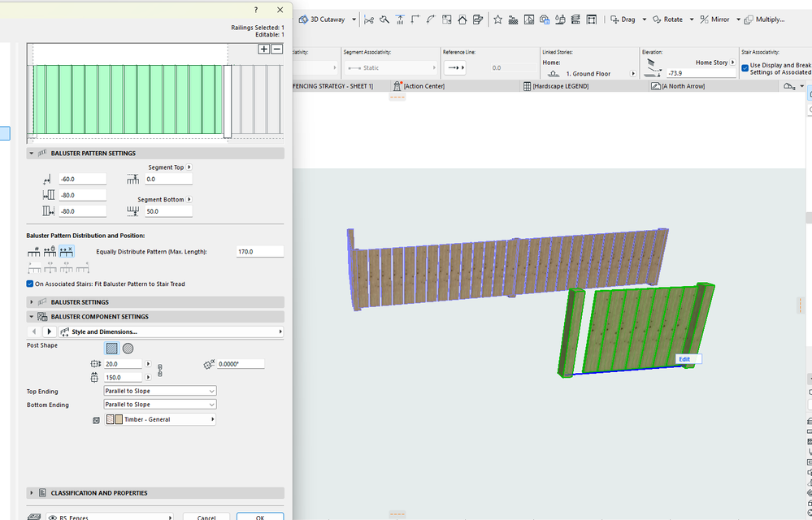Uncheck Fit Baluster Pattern to Stair Tread
Screen dimensions: 812x520
pos(30,284)
